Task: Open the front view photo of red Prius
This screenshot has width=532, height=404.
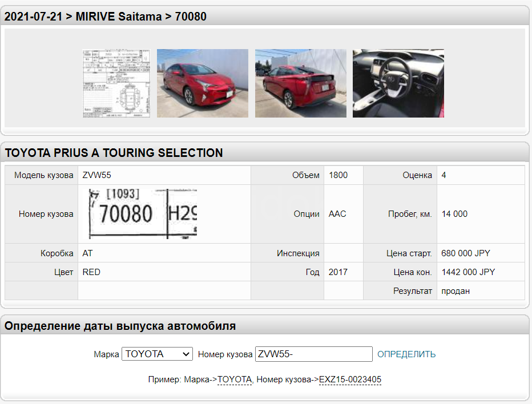Action: 203,83
